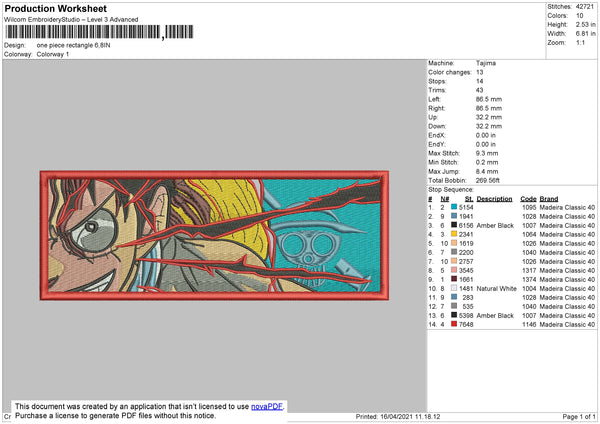Open the novaPDF hyperlink

pos(267,406)
